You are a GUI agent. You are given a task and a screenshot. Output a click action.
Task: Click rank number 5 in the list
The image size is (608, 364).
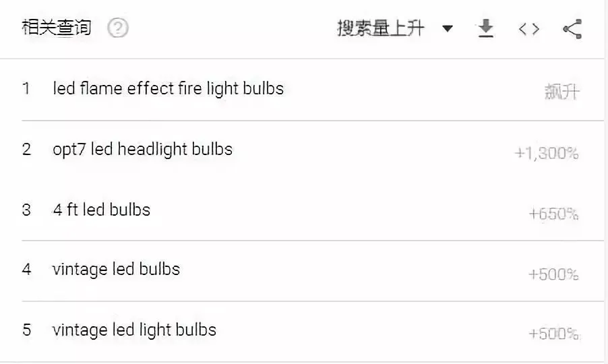(x=26, y=330)
